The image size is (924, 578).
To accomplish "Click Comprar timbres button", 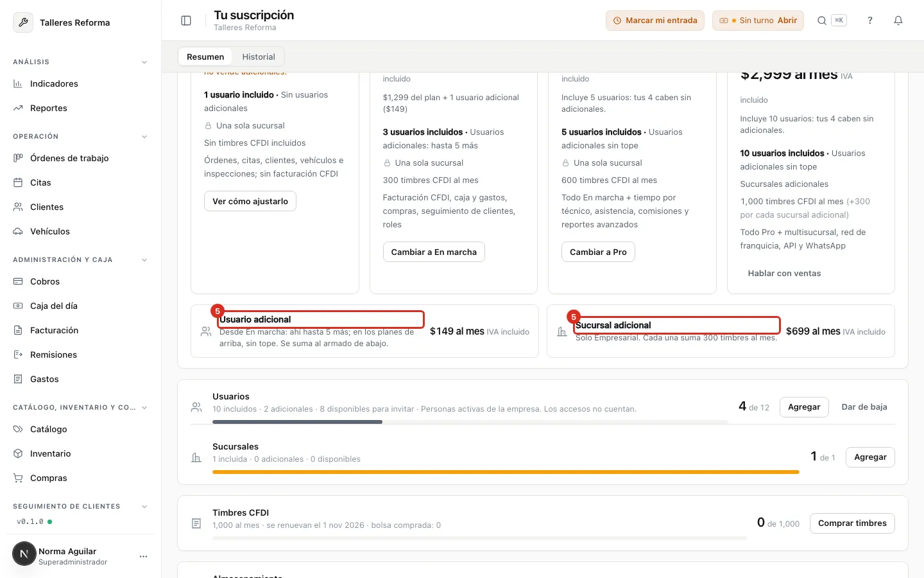I will (852, 523).
